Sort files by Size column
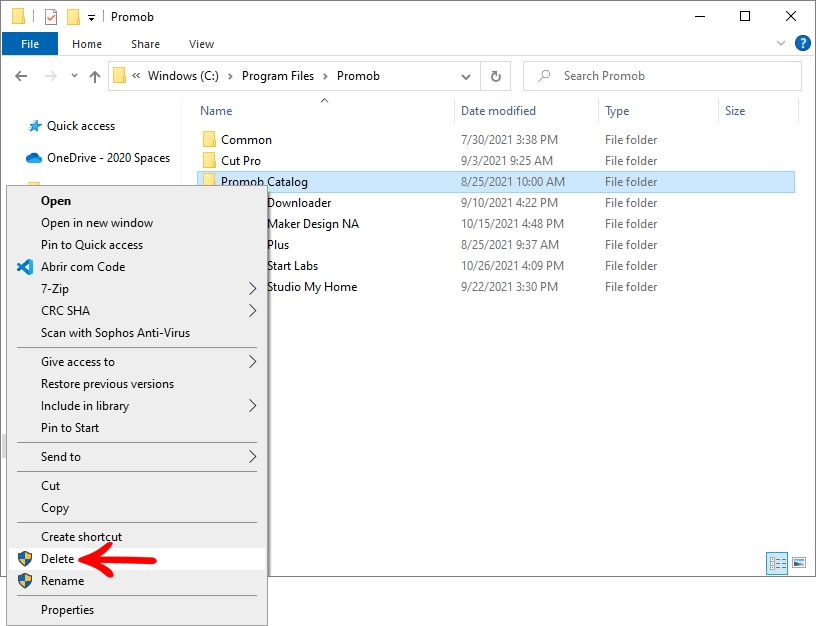The width and height of the screenshot is (816, 626). tap(735, 111)
